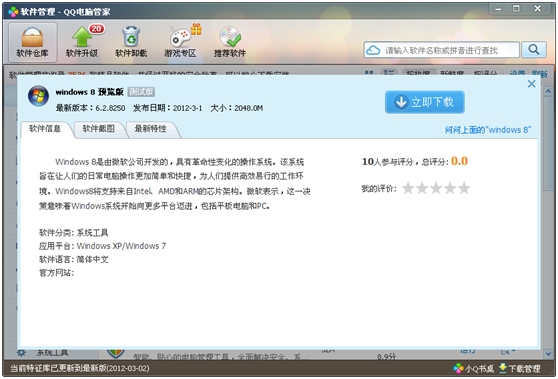This screenshot has width=558, height=379.
Task: Click the magnifier search button
Action: tap(533, 49)
